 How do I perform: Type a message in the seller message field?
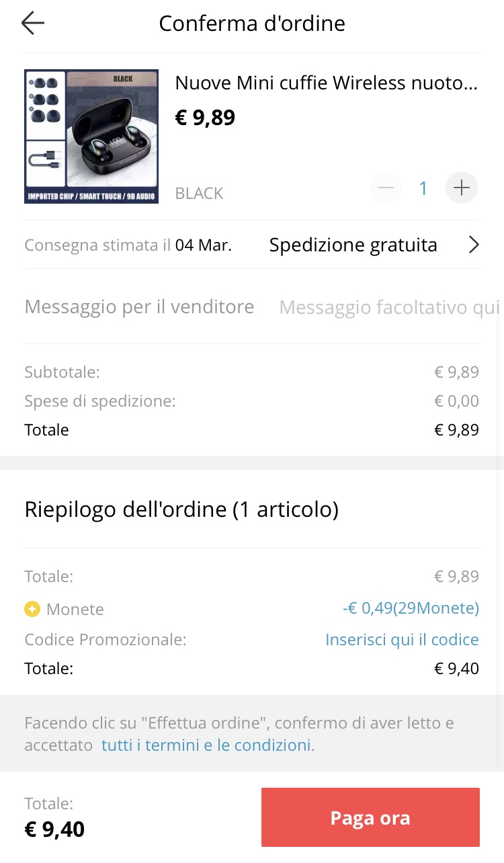[x=388, y=308]
